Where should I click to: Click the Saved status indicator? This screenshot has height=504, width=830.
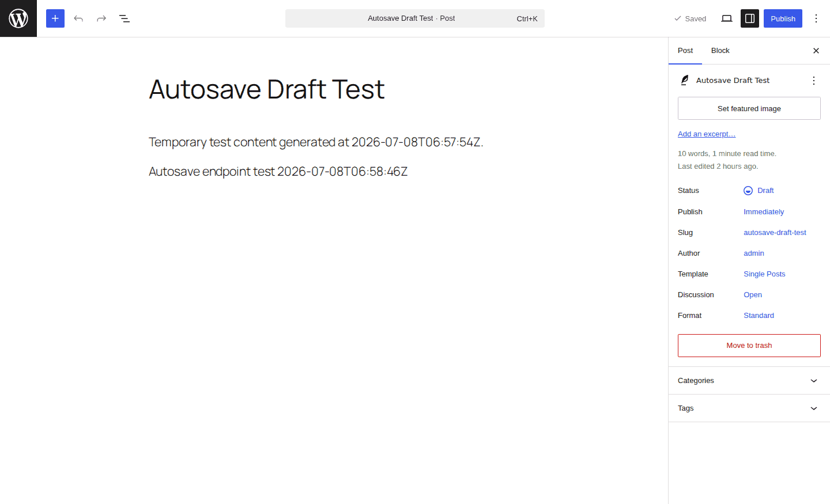pyautogui.click(x=690, y=18)
